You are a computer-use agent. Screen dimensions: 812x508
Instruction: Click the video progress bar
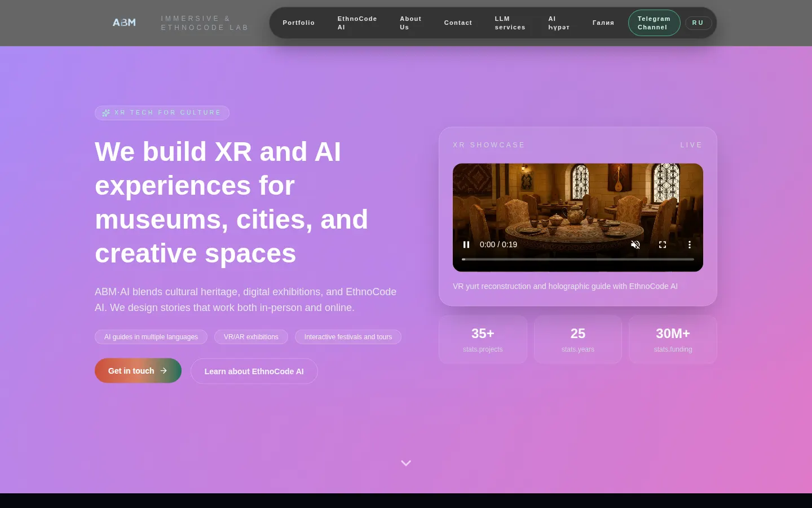(578, 259)
